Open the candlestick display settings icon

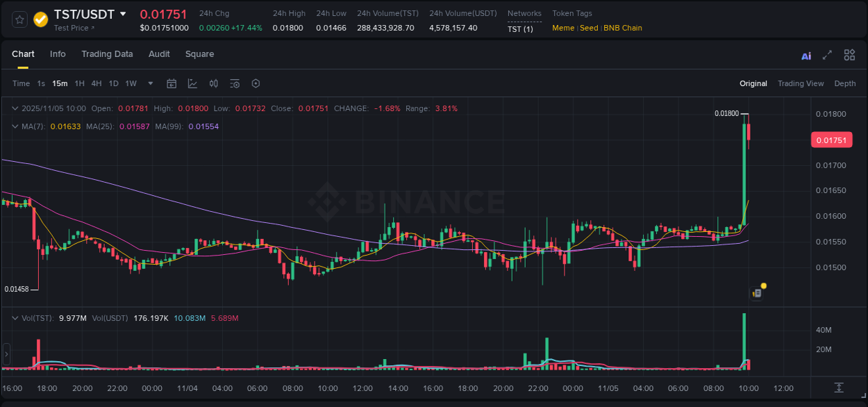214,83
